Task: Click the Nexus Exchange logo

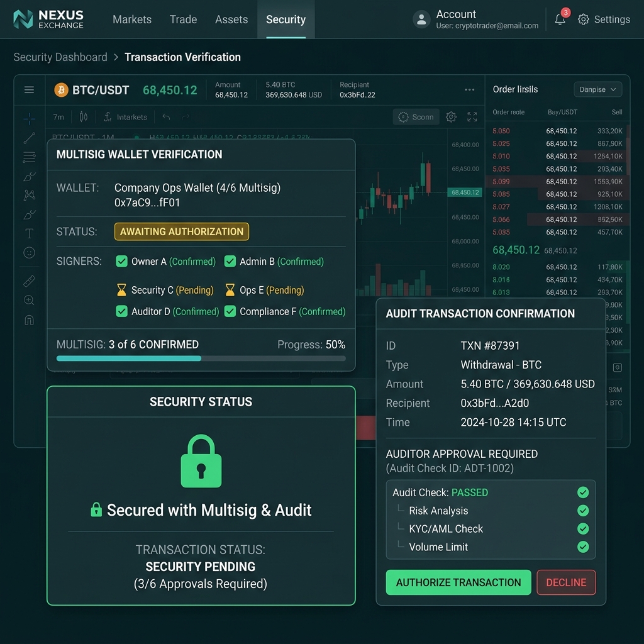Action: [48, 19]
